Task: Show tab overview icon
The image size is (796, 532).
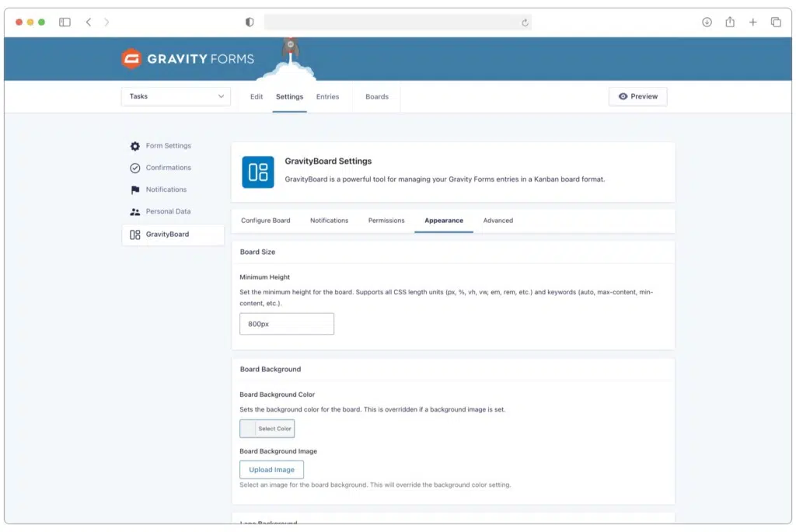Action: click(x=776, y=23)
